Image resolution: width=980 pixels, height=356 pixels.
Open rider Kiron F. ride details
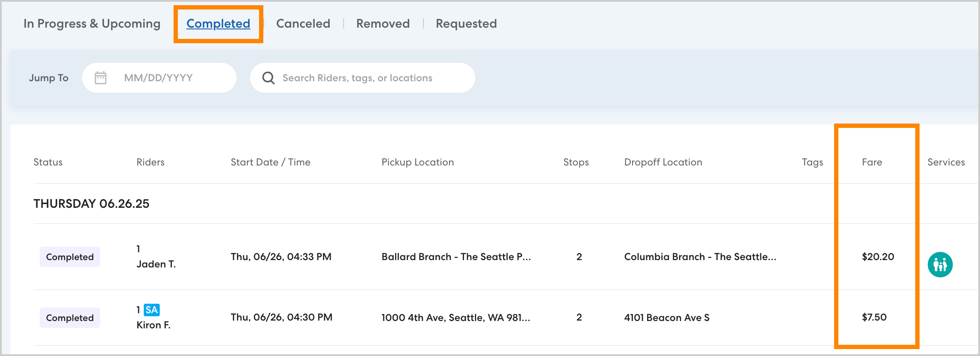tap(154, 325)
